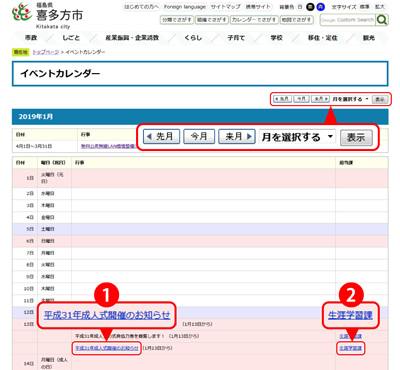Open the non-magnified 平成31年成人式開催のお知らせ link in the row
The width and height of the screenshot is (400, 370).
pos(107,348)
